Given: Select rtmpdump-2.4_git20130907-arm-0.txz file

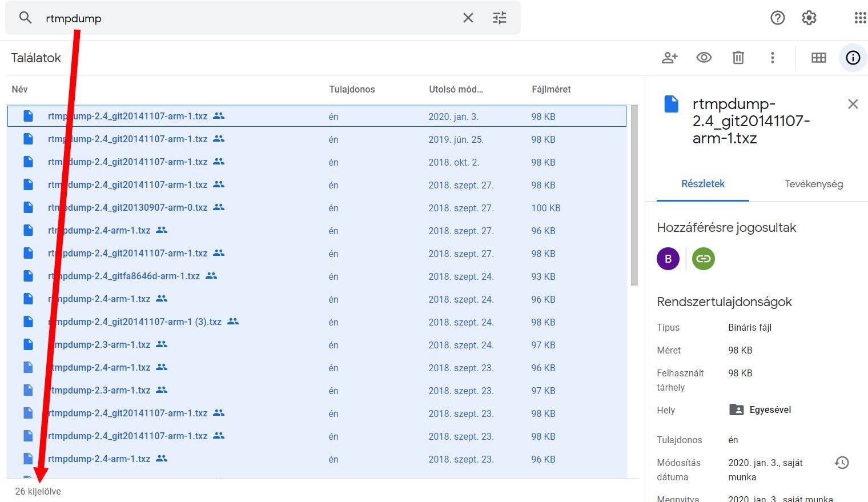Looking at the screenshot, I should (317, 207).
